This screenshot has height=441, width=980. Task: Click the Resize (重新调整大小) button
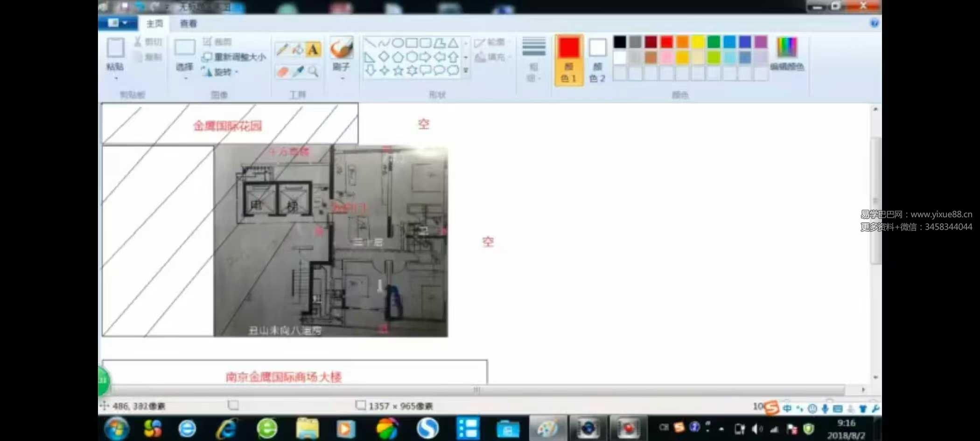(x=234, y=57)
